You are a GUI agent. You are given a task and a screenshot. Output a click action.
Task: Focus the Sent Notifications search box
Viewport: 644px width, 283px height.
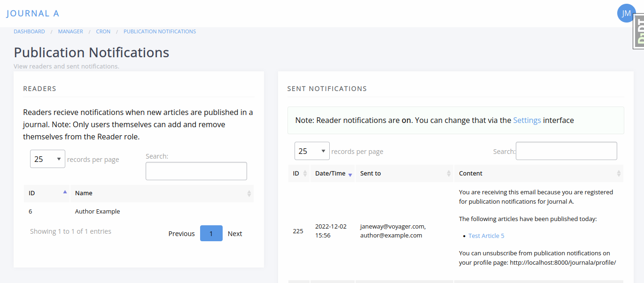[x=566, y=151]
